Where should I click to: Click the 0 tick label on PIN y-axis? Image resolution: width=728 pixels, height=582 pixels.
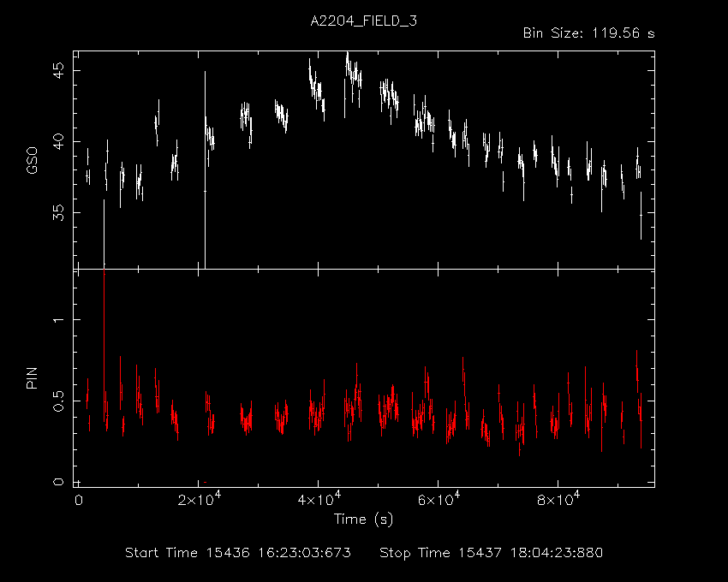pos(58,482)
